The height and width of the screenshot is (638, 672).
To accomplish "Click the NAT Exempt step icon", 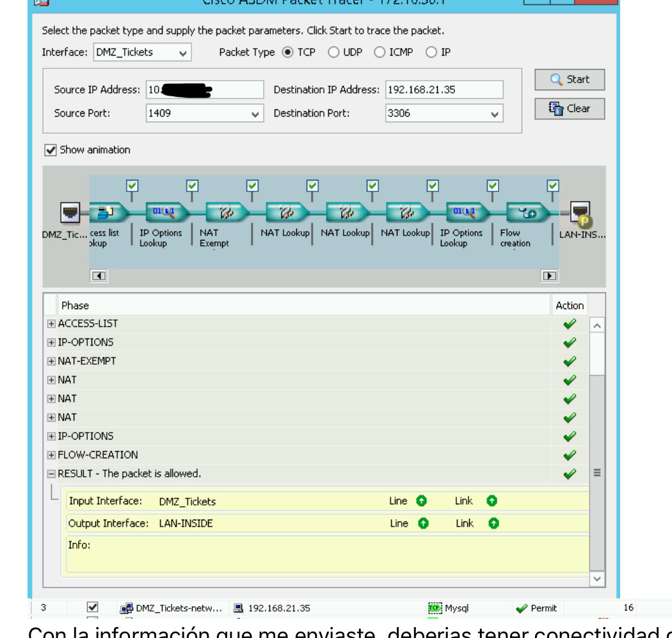I will 227,212.
